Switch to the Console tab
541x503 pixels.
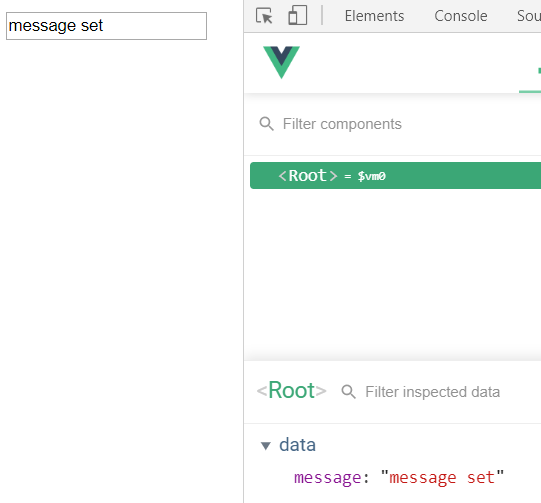(x=461, y=16)
